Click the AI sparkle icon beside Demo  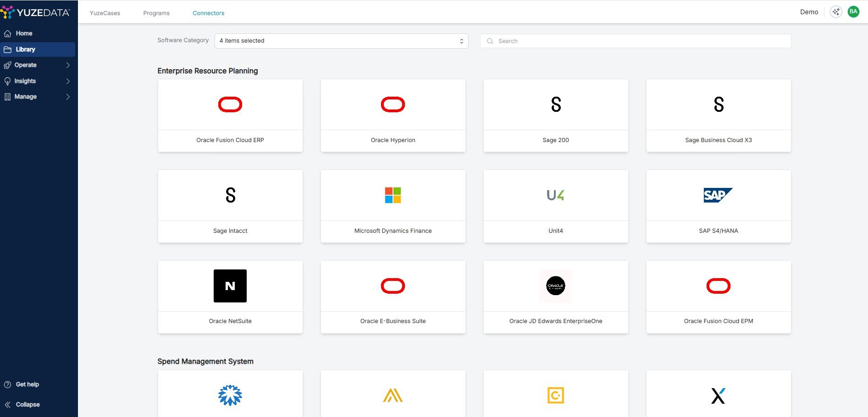click(836, 12)
